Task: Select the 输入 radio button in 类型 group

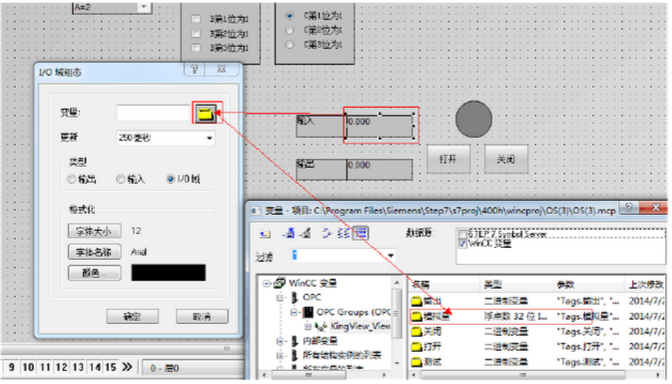Action: 121,179
